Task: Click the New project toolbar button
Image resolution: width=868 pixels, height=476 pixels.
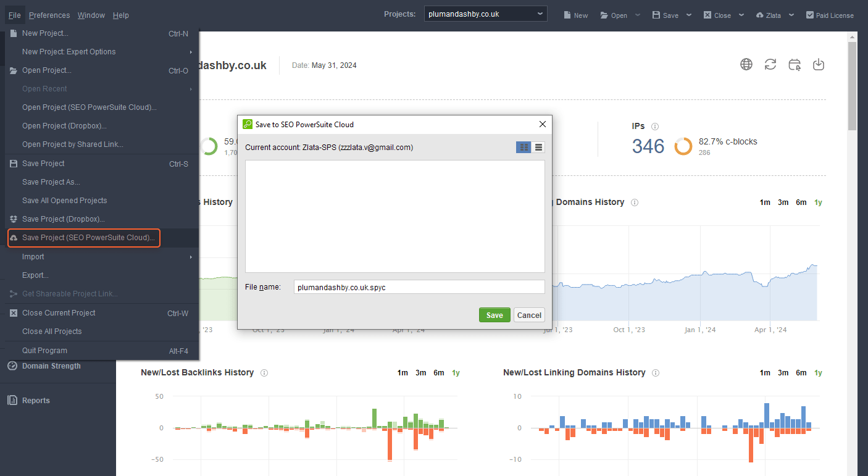Action: 575,15
